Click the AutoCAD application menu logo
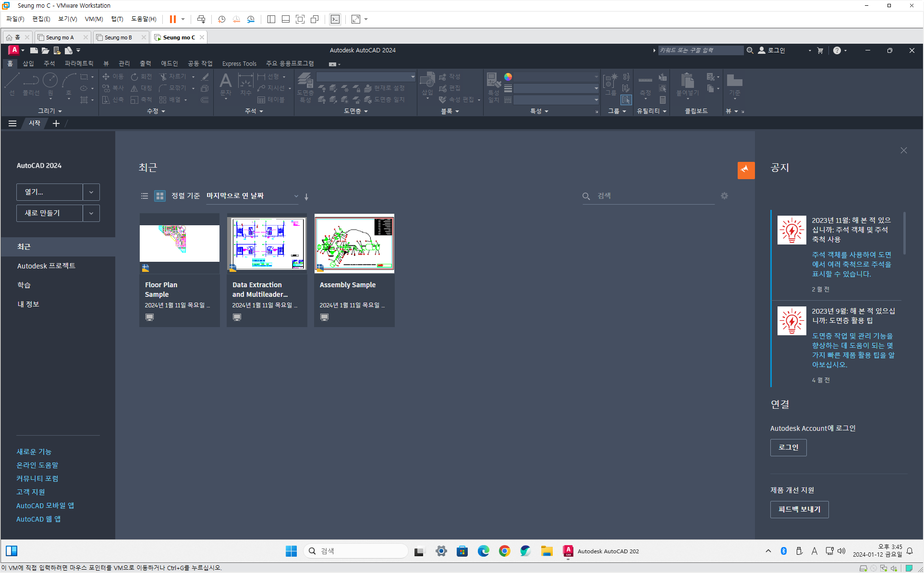This screenshot has height=573, width=924. tap(14, 50)
